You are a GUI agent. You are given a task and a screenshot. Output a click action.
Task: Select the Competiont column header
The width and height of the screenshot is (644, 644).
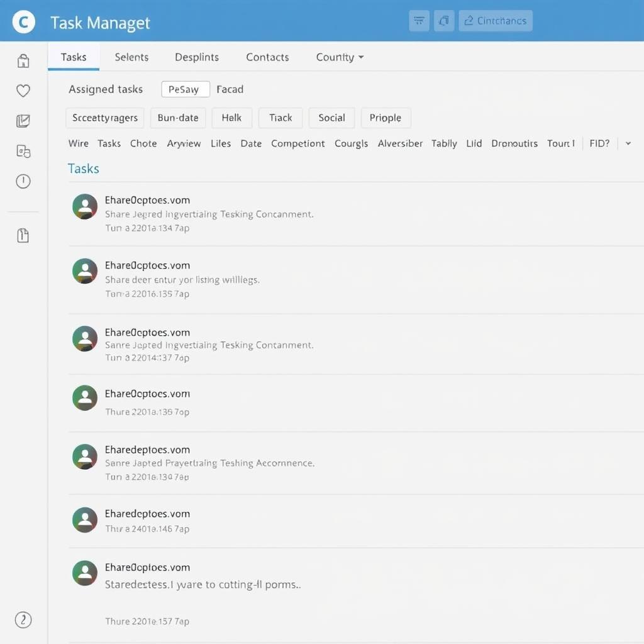coord(297,143)
